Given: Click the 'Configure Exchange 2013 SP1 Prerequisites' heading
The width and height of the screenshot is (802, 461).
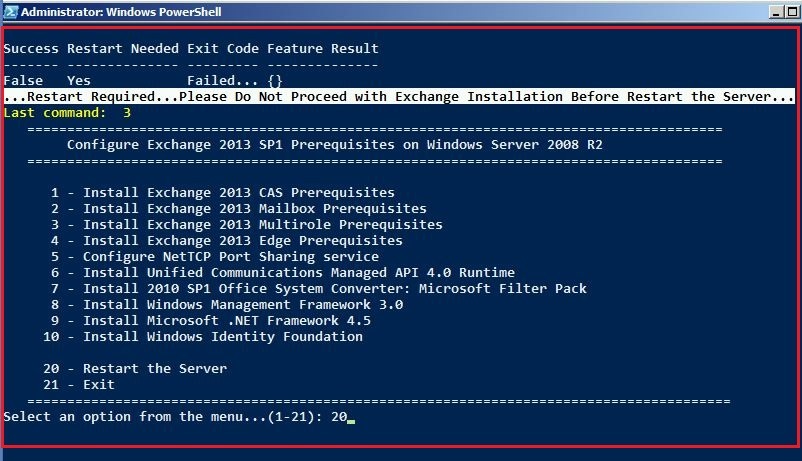Looking at the screenshot, I should click(x=334, y=144).
